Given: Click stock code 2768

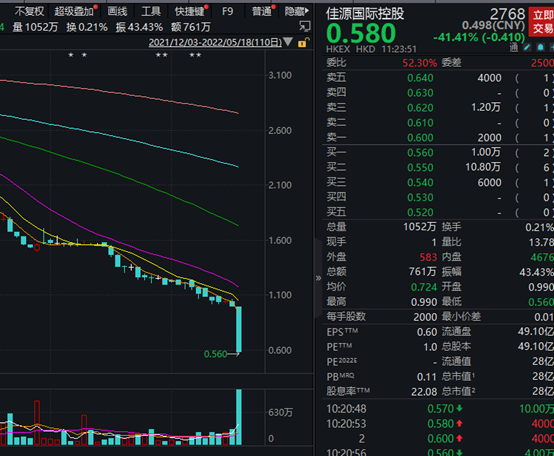Looking at the screenshot, I should click(507, 14).
